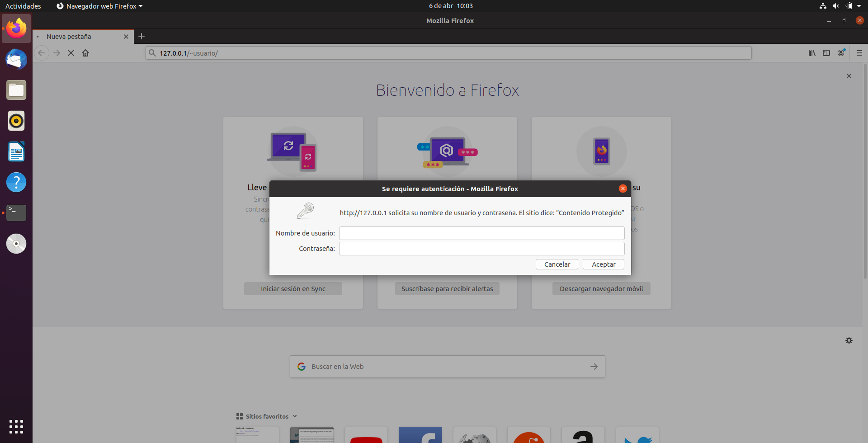Open the Facebook top site tile
Viewport: 868px width, 443px height.
coord(420,435)
